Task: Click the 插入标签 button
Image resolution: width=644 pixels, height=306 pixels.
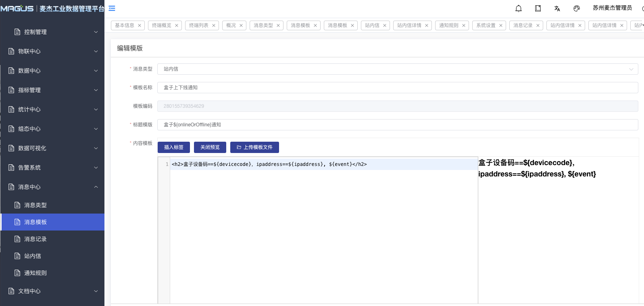Action: click(x=174, y=147)
